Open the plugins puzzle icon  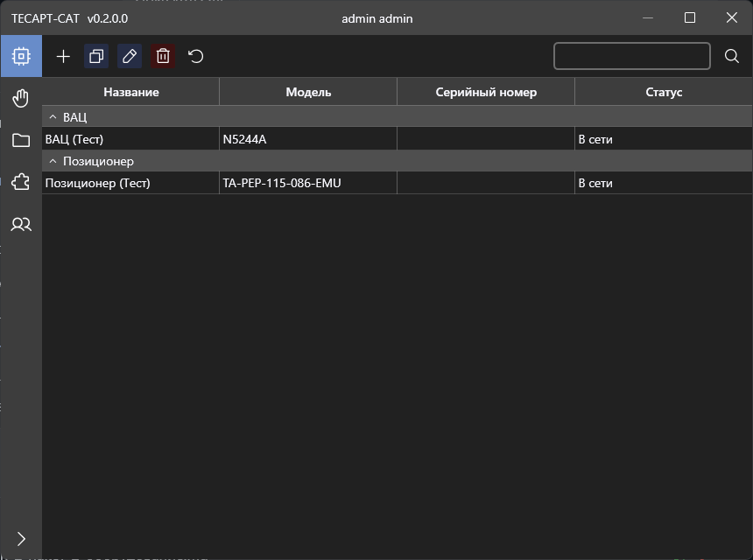click(x=21, y=182)
